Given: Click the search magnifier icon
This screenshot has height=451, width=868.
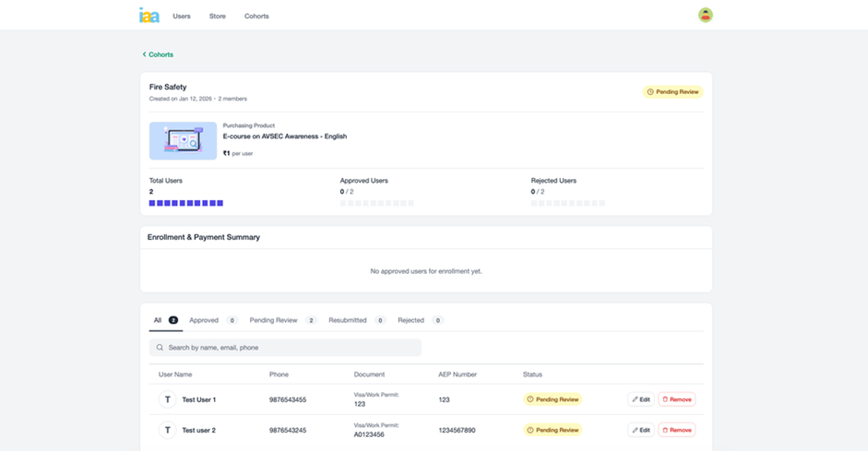Looking at the screenshot, I should coord(160,348).
